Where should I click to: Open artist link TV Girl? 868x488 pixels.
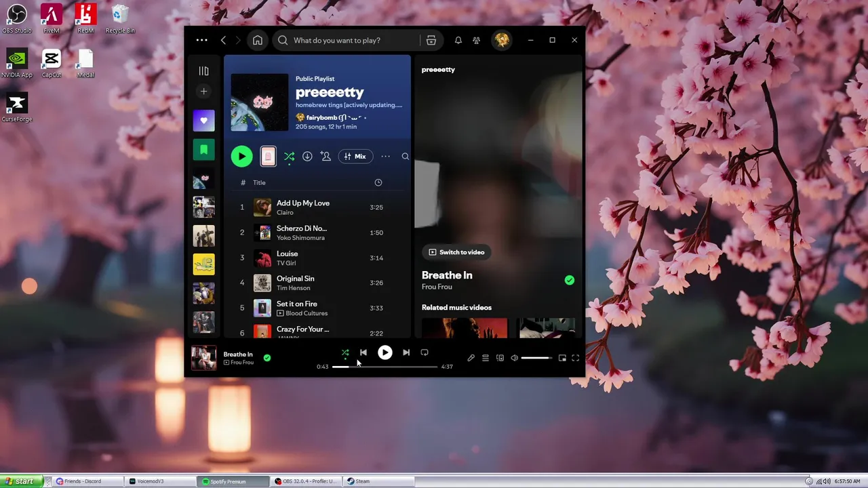click(x=286, y=263)
